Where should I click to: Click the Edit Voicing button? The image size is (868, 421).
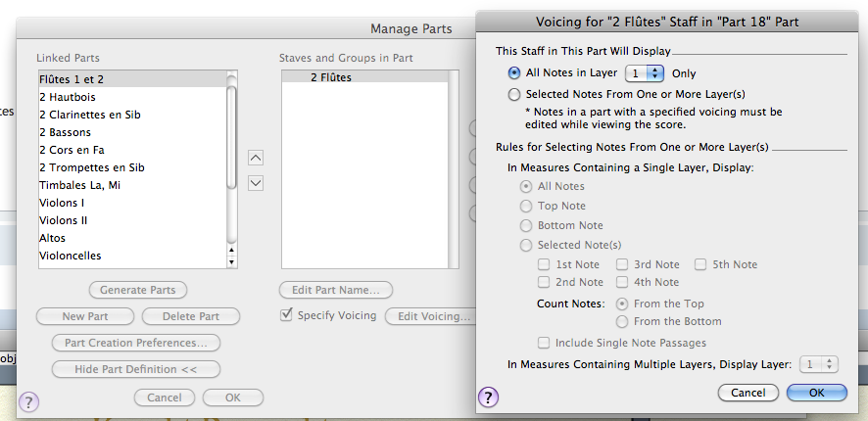(433, 316)
